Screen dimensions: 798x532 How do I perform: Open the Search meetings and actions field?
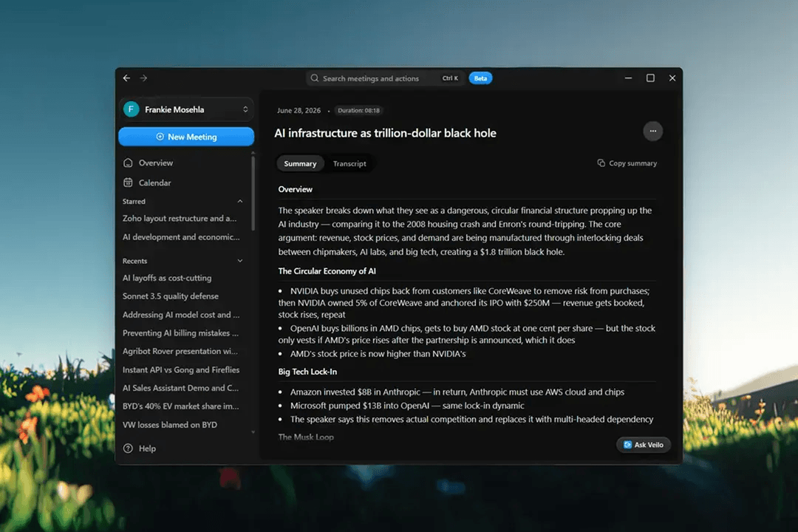point(385,78)
